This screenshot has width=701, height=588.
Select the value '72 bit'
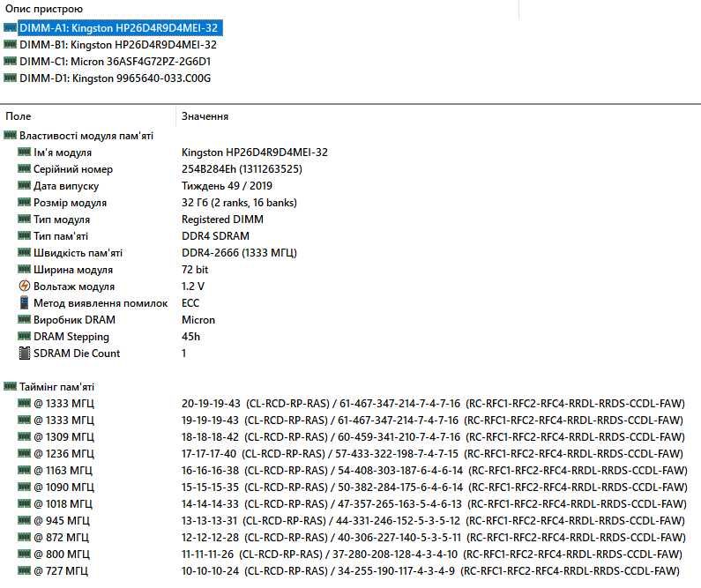click(195, 270)
